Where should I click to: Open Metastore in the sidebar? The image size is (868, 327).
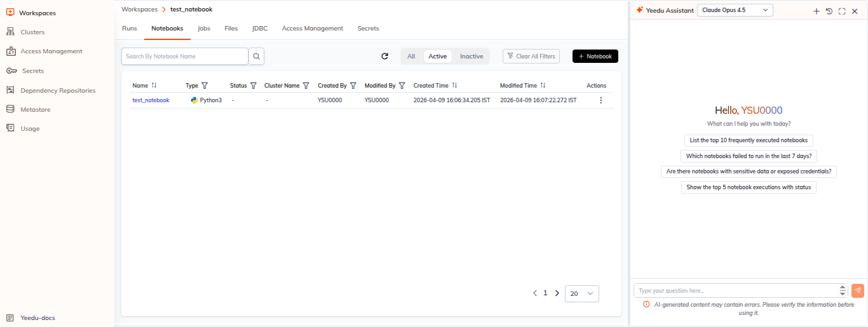coord(36,109)
